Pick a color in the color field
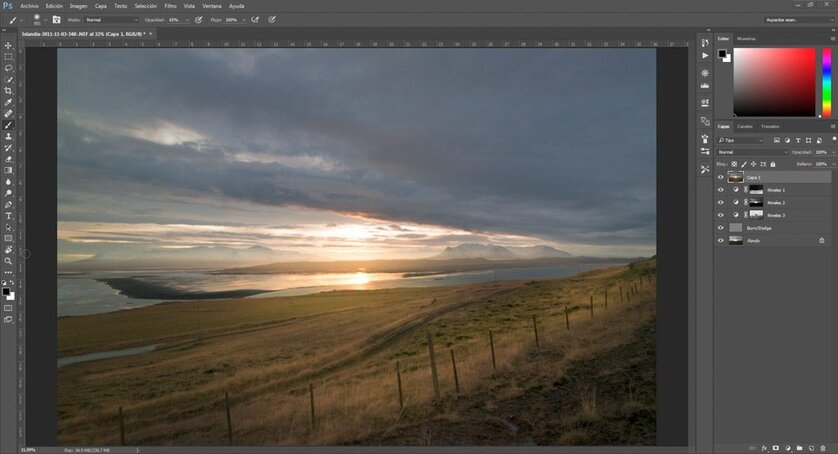The width and height of the screenshot is (838, 454). pos(775,80)
